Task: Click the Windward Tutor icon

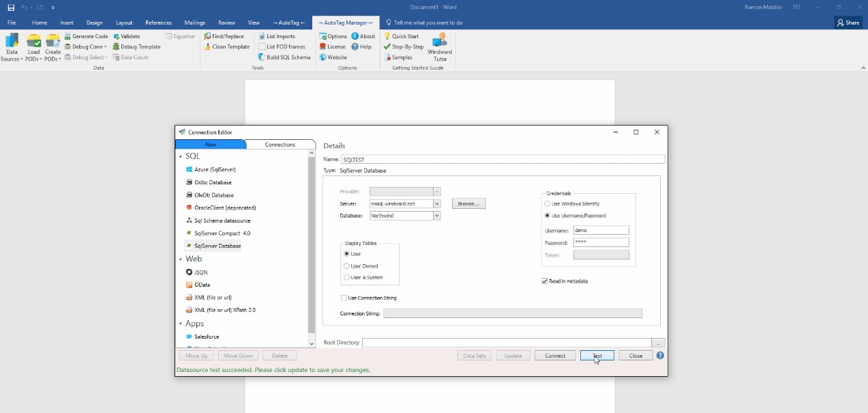Action: 440,41
